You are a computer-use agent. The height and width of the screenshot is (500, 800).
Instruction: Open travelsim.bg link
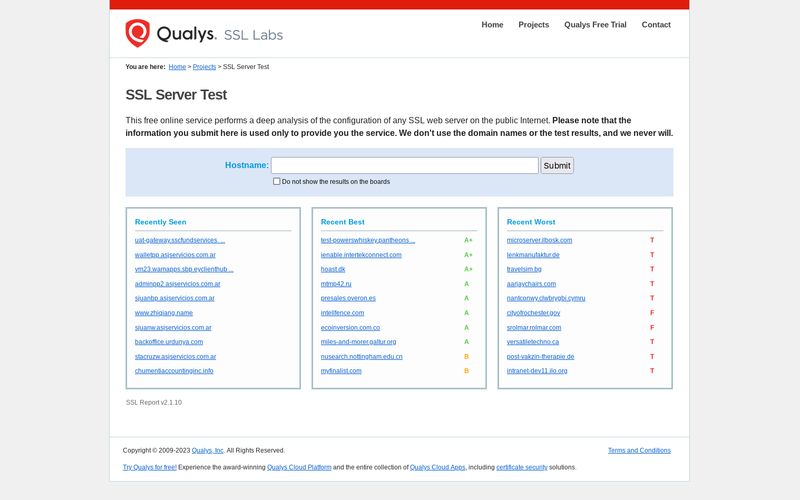pyautogui.click(x=524, y=269)
